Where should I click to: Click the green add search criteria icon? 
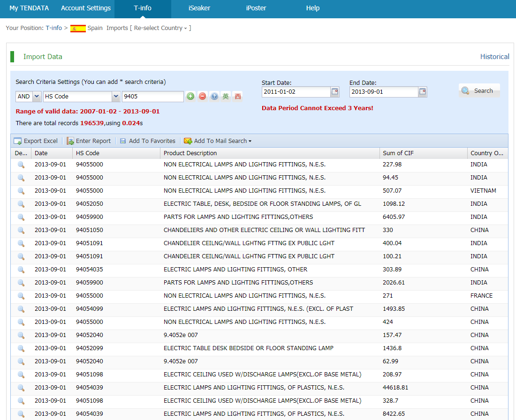(190, 96)
